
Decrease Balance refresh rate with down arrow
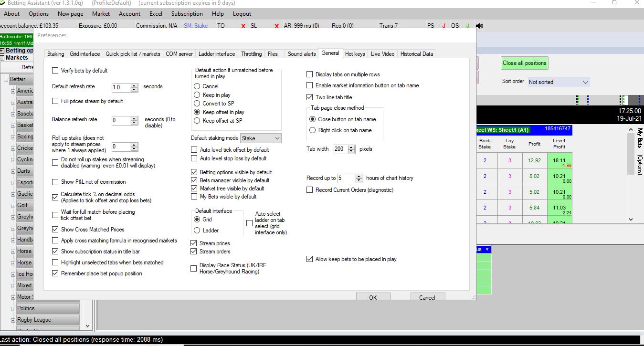pyautogui.click(x=134, y=123)
